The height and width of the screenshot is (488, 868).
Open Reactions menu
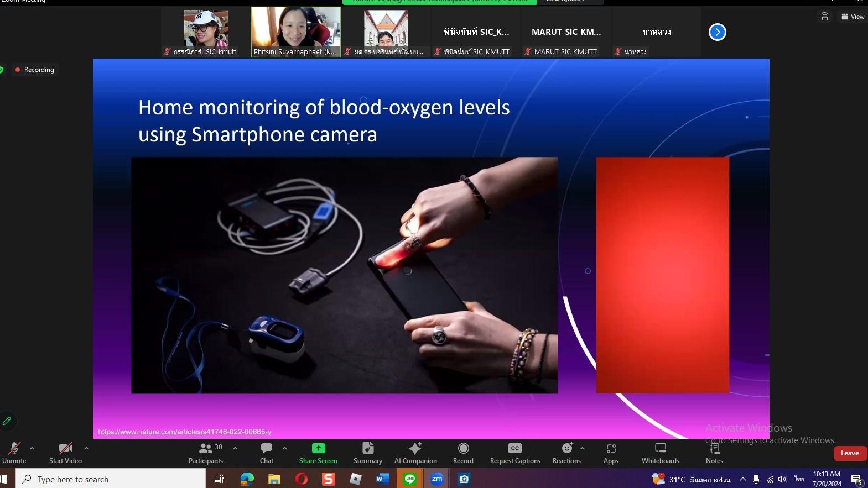(x=566, y=453)
